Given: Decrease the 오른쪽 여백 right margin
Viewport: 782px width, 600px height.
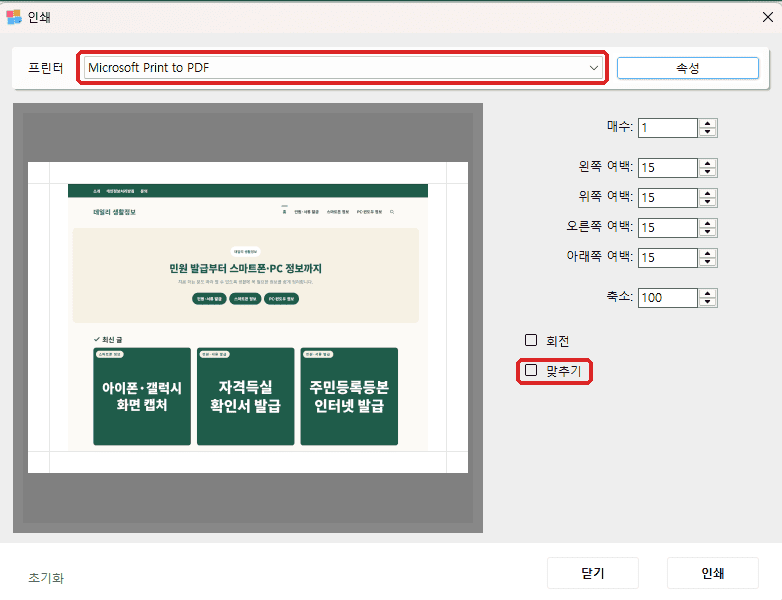Looking at the screenshot, I should (x=708, y=232).
